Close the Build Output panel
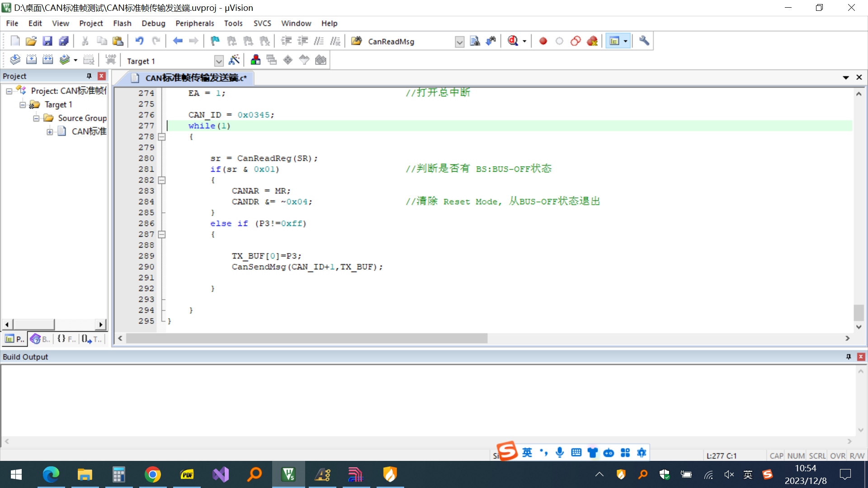 pos(861,357)
